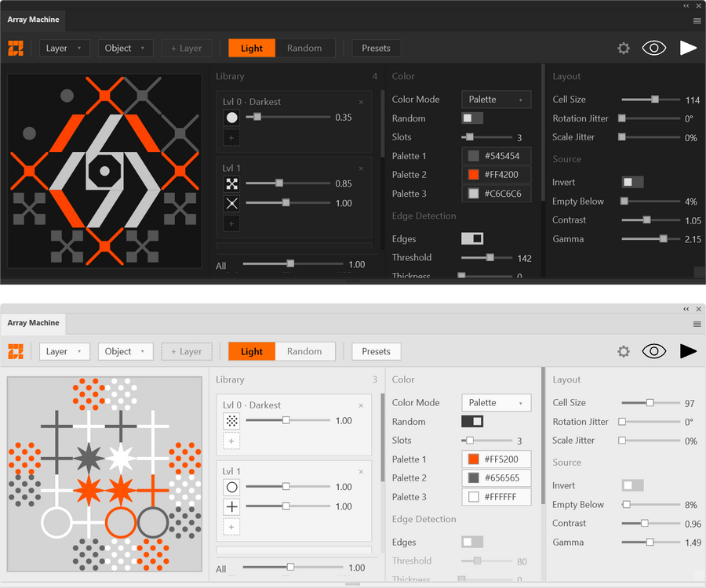The height and width of the screenshot is (588, 706).
Task: Open settings gear in the light panel
Action: [624, 351]
